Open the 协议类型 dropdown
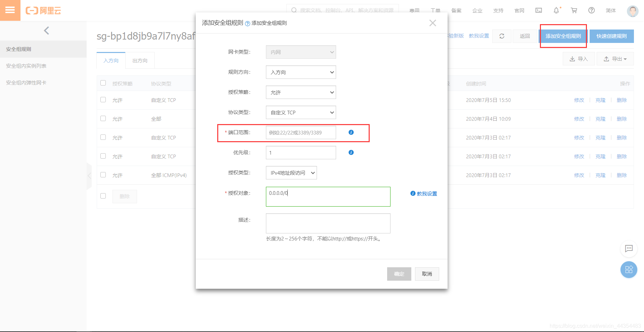 tap(301, 112)
